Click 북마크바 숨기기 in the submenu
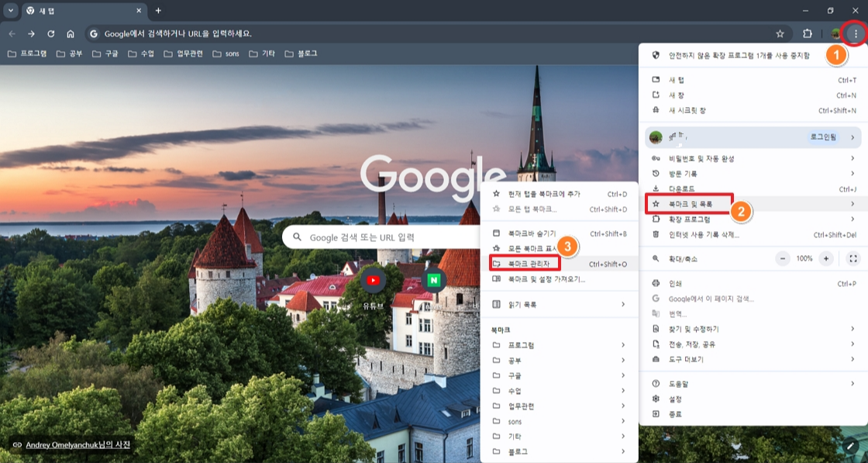This screenshot has height=463, width=868. tap(559, 233)
